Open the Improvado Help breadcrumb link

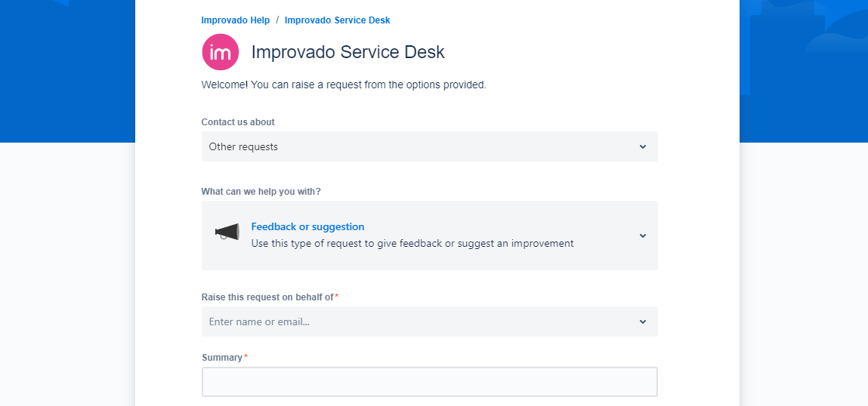click(235, 20)
